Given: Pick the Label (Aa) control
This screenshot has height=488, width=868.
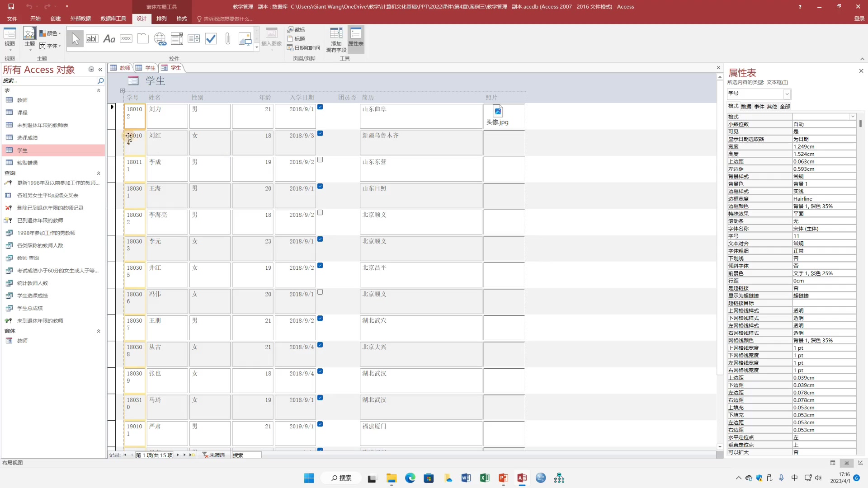Looking at the screenshot, I should coord(109,39).
